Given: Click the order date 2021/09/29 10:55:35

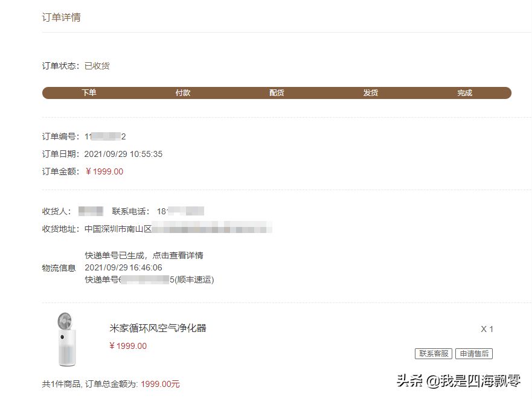Looking at the screenshot, I should pos(123,154).
